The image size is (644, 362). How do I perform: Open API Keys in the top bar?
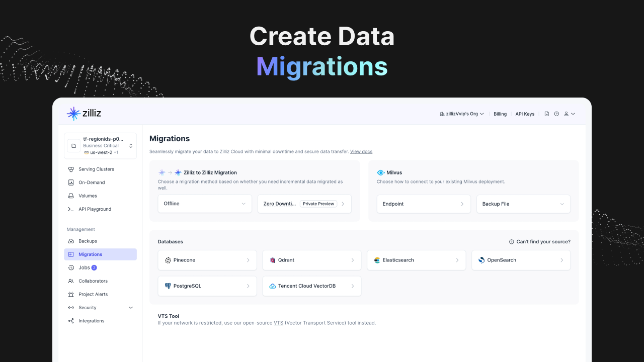point(525,114)
